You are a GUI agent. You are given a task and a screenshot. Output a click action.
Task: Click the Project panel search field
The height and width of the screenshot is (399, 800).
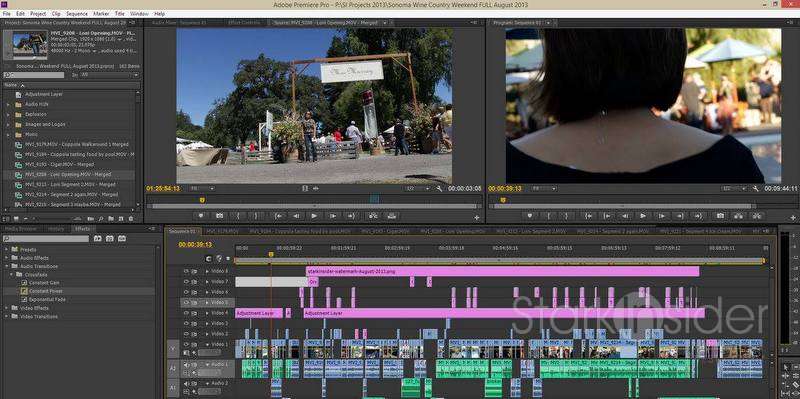pyautogui.click(x=34, y=75)
